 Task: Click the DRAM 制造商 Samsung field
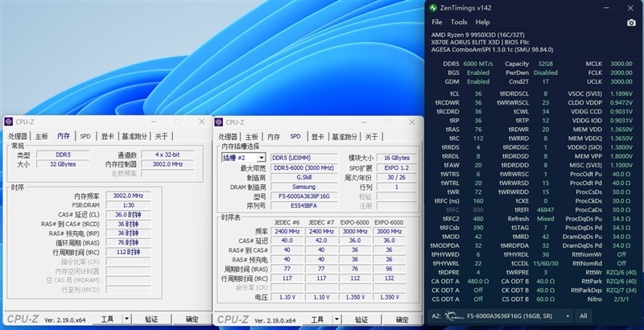click(x=304, y=187)
